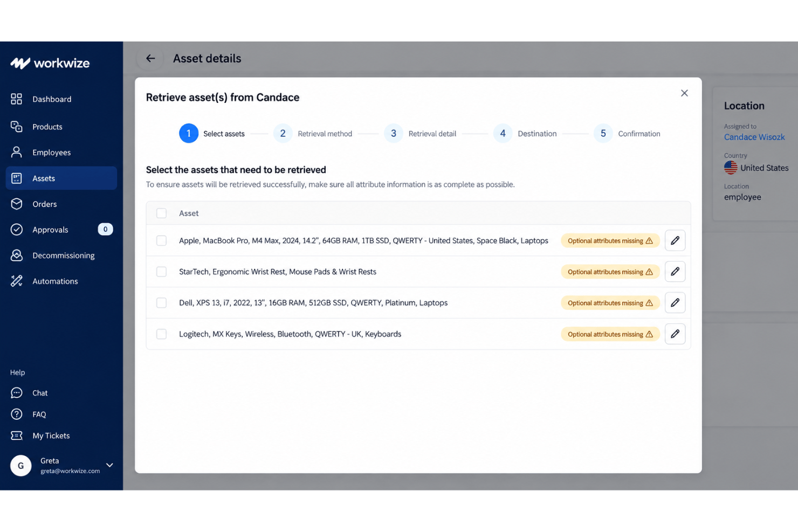The height and width of the screenshot is (532, 798).
Task: Click the Products icon in sidebar
Action: tap(17, 127)
